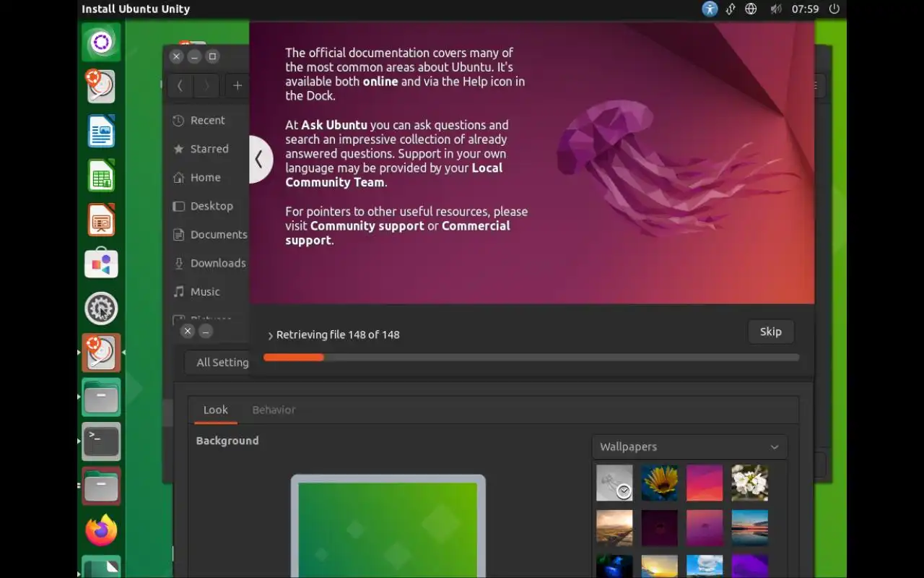The height and width of the screenshot is (578, 924).
Task: Open the Ubuntu Unity dash launcher icon
Action: click(101, 42)
